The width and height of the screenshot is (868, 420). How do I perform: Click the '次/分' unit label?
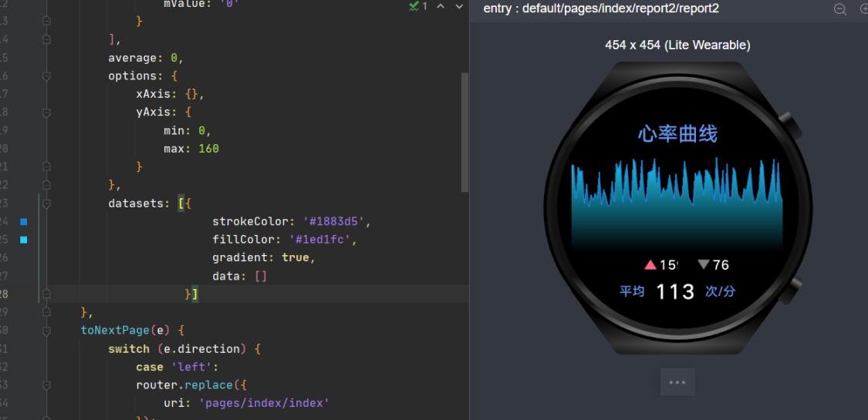pos(720,291)
